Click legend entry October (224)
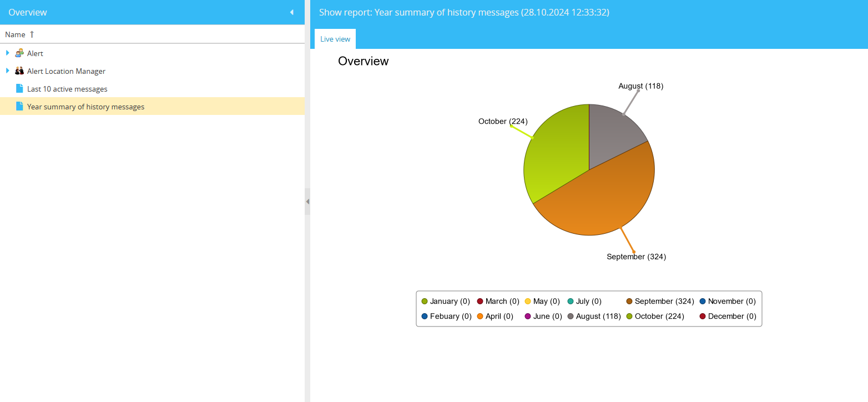Image resolution: width=868 pixels, height=402 pixels. (659, 316)
